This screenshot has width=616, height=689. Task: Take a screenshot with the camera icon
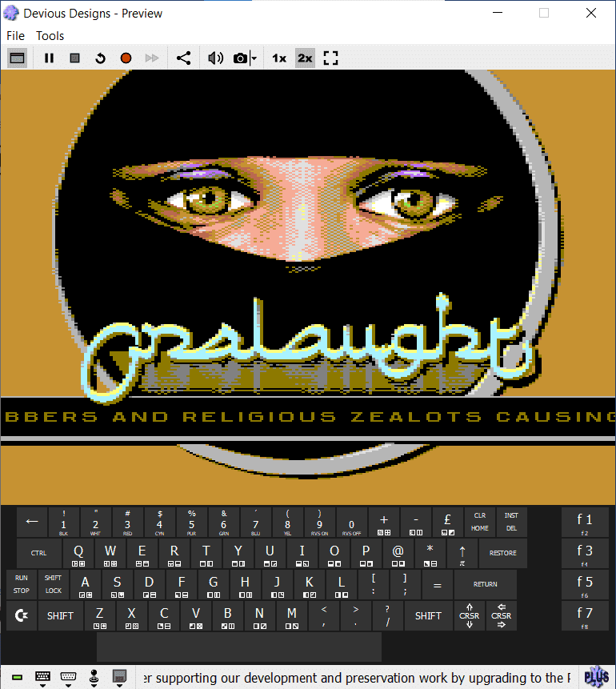click(240, 58)
